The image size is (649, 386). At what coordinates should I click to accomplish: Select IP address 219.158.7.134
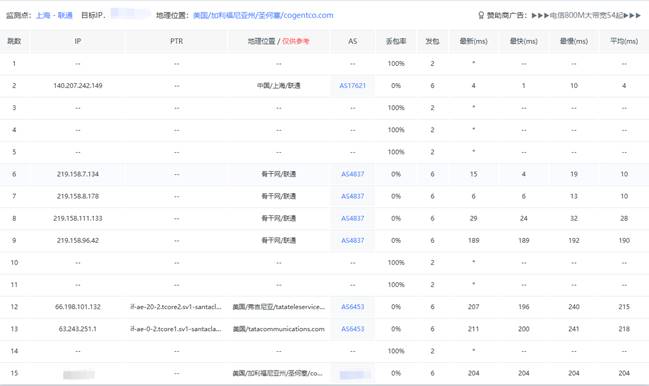click(78, 174)
